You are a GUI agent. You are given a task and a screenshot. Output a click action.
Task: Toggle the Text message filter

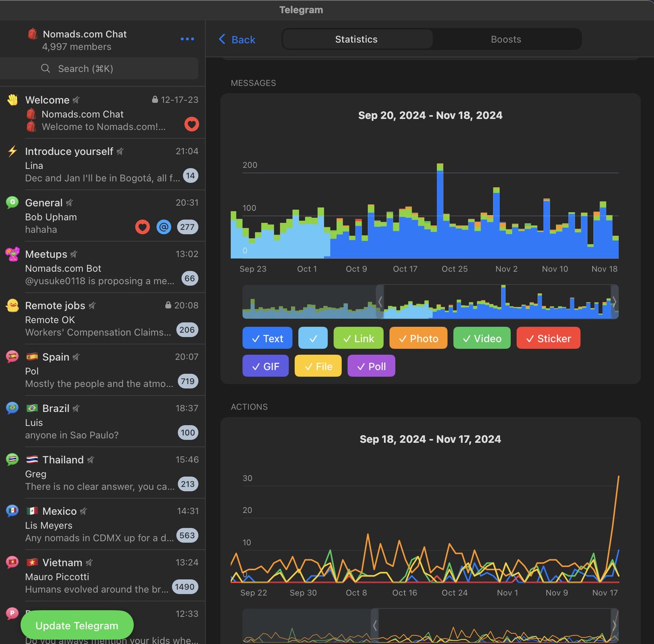[267, 338]
